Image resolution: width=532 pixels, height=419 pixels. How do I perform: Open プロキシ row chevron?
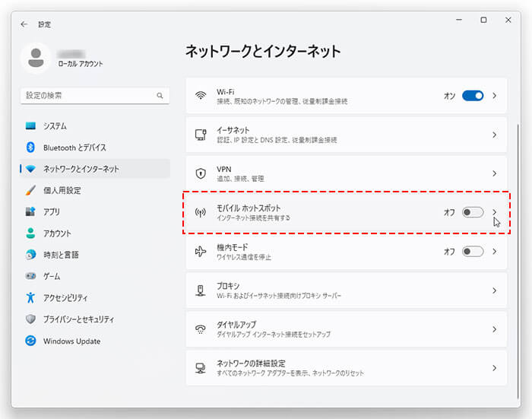click(x=494, y=290)
